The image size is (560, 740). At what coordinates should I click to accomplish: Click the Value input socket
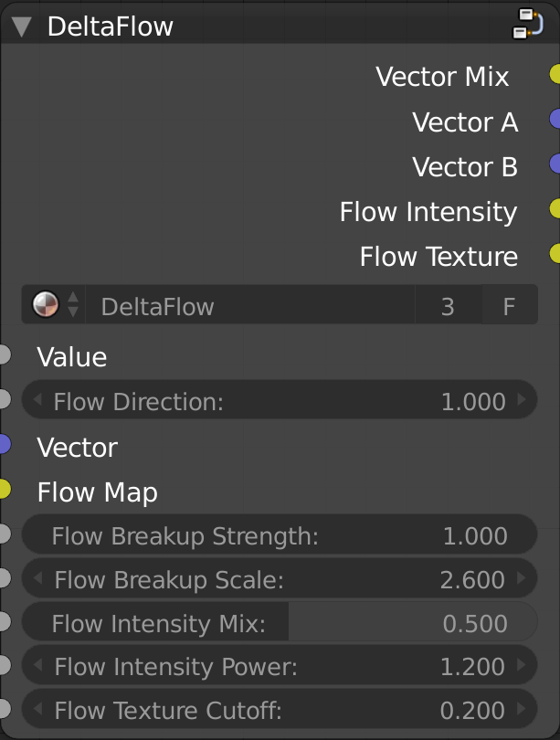(x=5, y=354)
